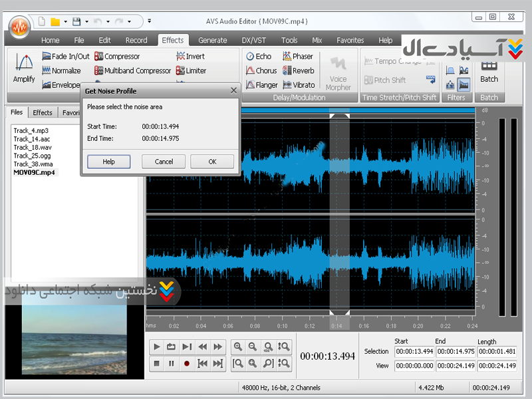Image resolution: width=532 pixels, height=399 pixels.
Task: Open the Save dropdown arrow in quick toolbar
Action: (87, 21)
